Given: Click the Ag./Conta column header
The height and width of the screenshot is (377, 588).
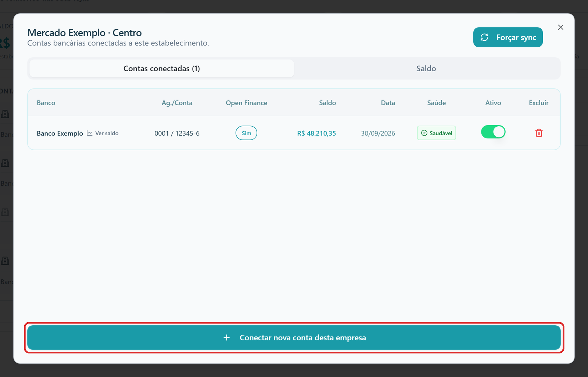Looking at the screenshot, I should (177, 103).
